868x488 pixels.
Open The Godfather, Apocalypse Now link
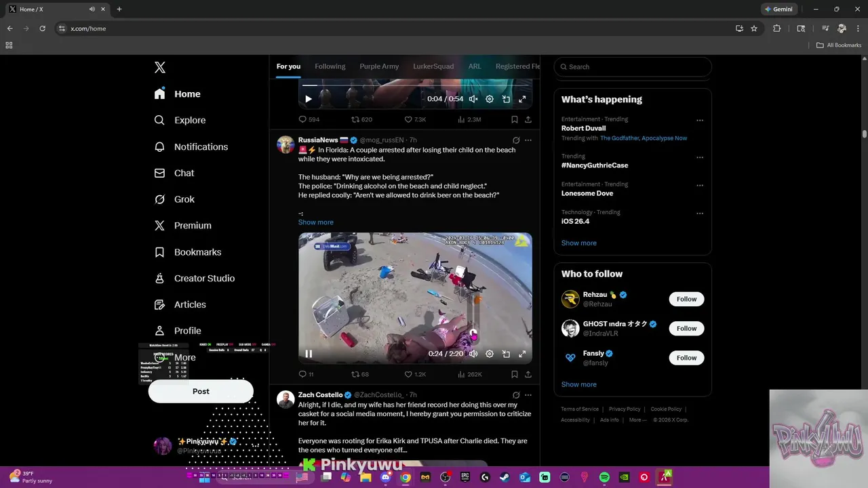tap(644, 138)
